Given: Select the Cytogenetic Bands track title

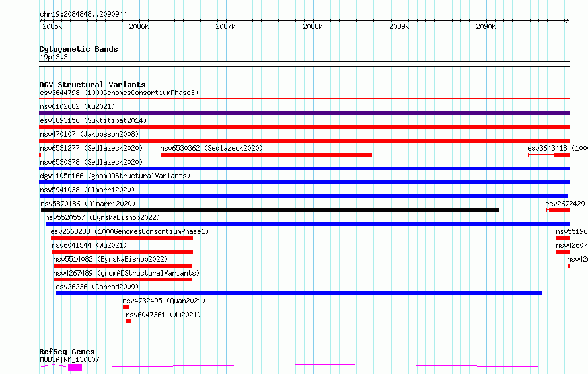Looking at the screenshot, I should click(79, 49).
